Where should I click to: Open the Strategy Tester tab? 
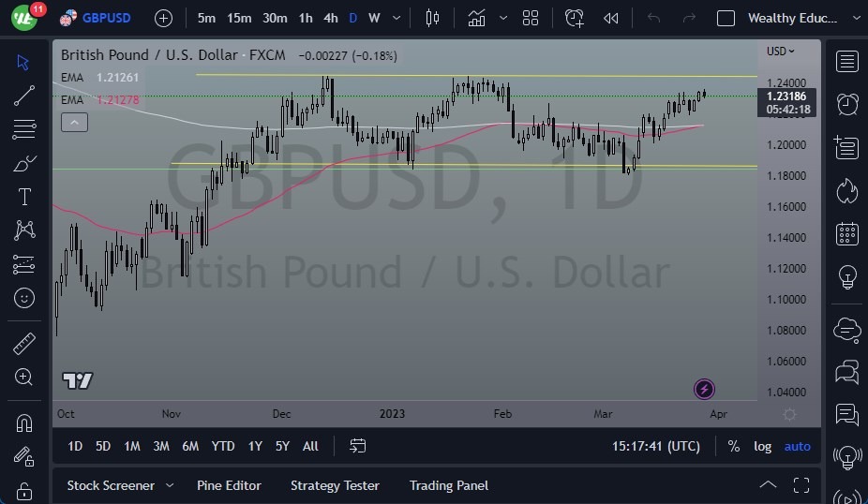coord(335,485)
